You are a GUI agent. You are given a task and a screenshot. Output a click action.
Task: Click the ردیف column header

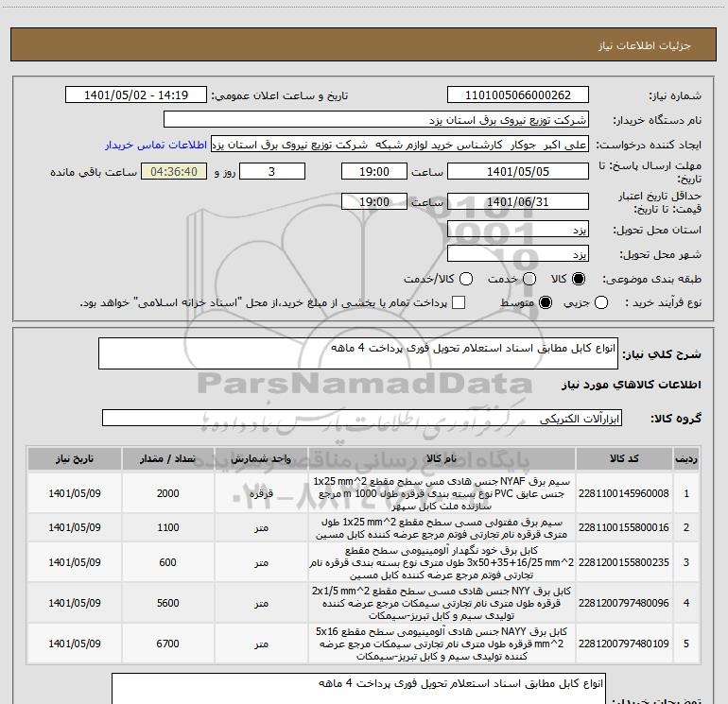(686, 459)
